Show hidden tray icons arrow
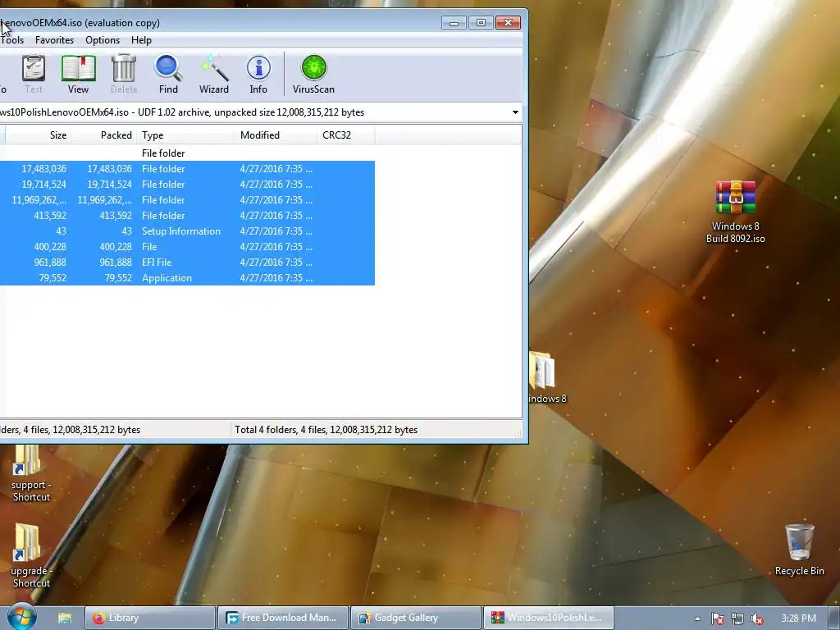Screen dimensions: 840x630 (697, 619)
